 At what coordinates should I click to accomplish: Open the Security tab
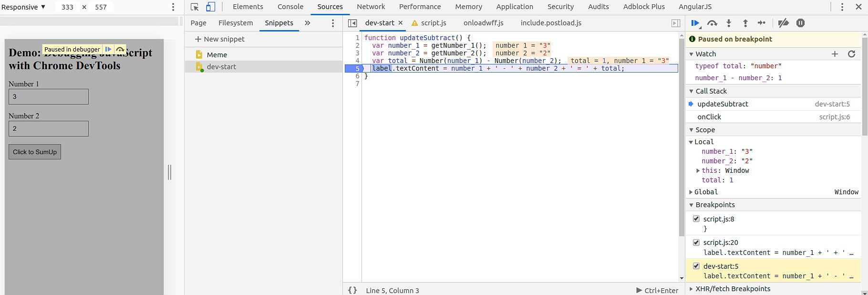[x=561, y=7]
